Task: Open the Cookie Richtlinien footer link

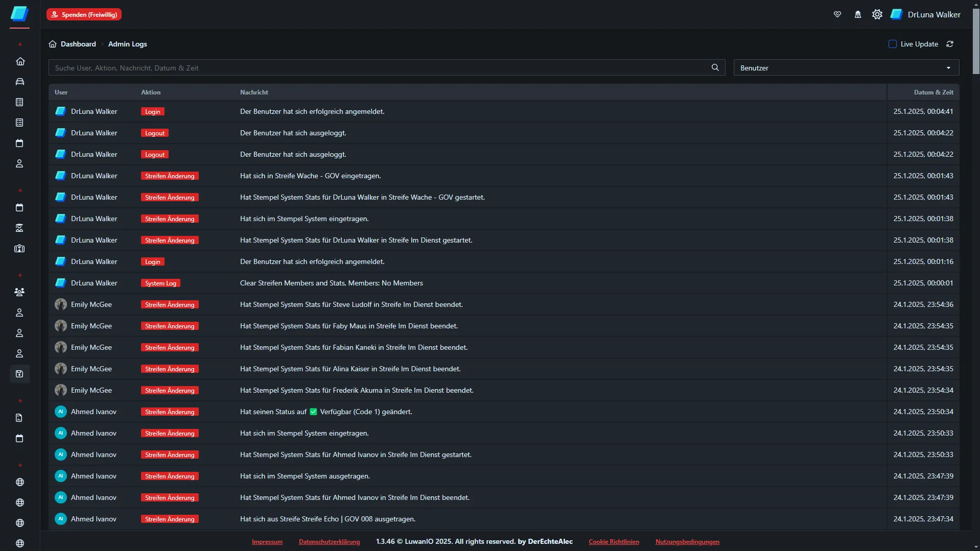Action: [x=614, y=542]
